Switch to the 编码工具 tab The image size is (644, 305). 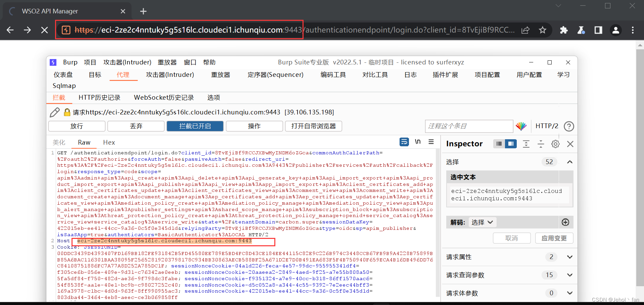(x=333, y=75)
